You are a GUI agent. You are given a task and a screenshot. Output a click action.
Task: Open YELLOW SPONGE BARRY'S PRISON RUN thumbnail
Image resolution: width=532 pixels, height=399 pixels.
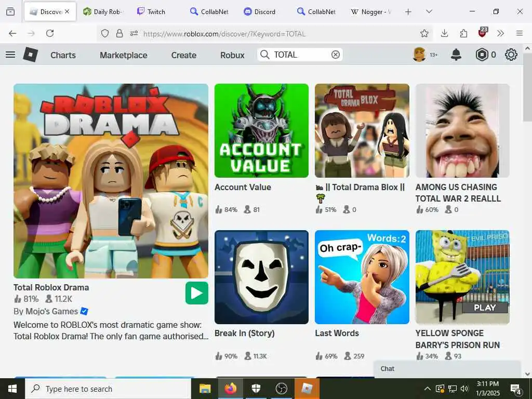click(x=462, y=277)
